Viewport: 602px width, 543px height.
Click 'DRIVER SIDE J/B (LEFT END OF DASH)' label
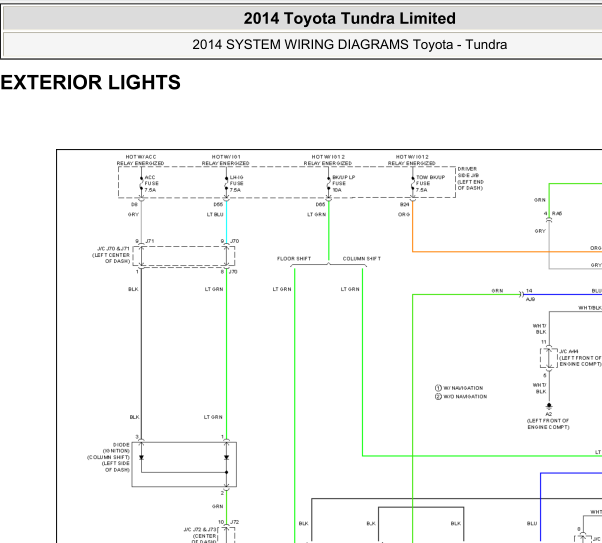tap(470, 179)
